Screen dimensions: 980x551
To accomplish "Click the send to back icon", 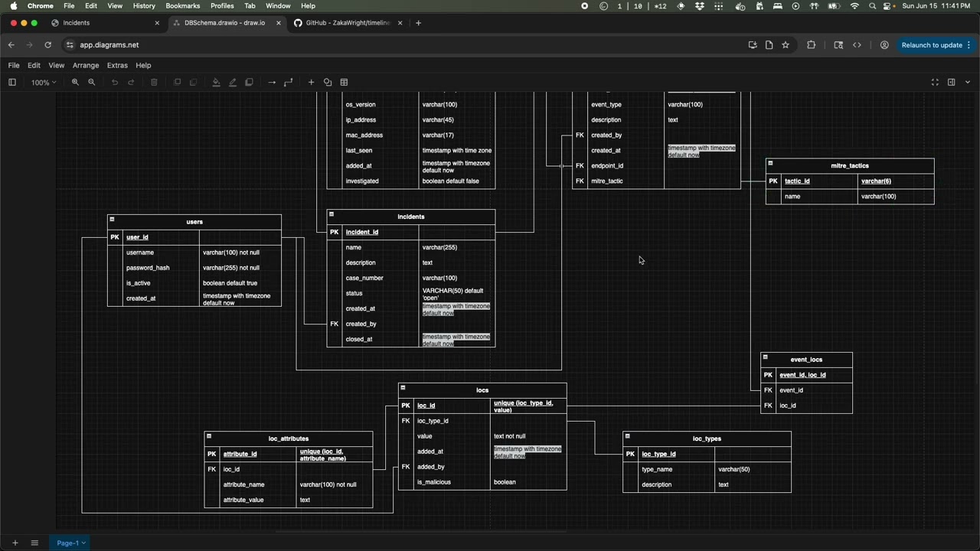I will pyautogui.click(x=193, y=82).
